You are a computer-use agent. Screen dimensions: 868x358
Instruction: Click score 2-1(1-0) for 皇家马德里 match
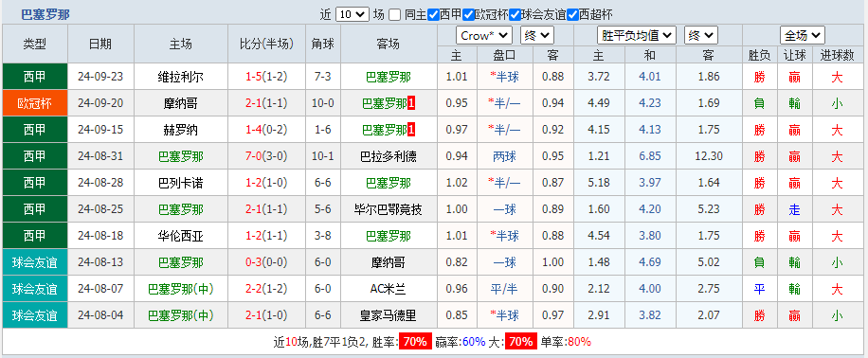tap(266, 316)
